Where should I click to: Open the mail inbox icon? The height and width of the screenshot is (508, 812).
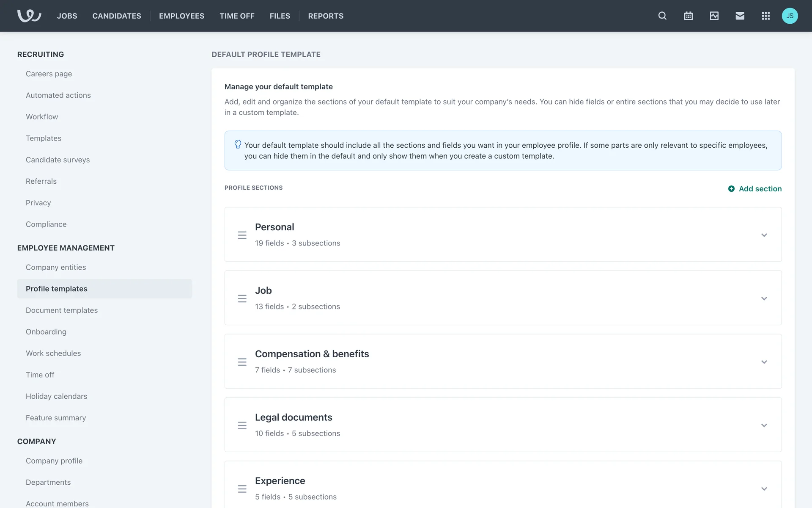(x=740, y=16)
